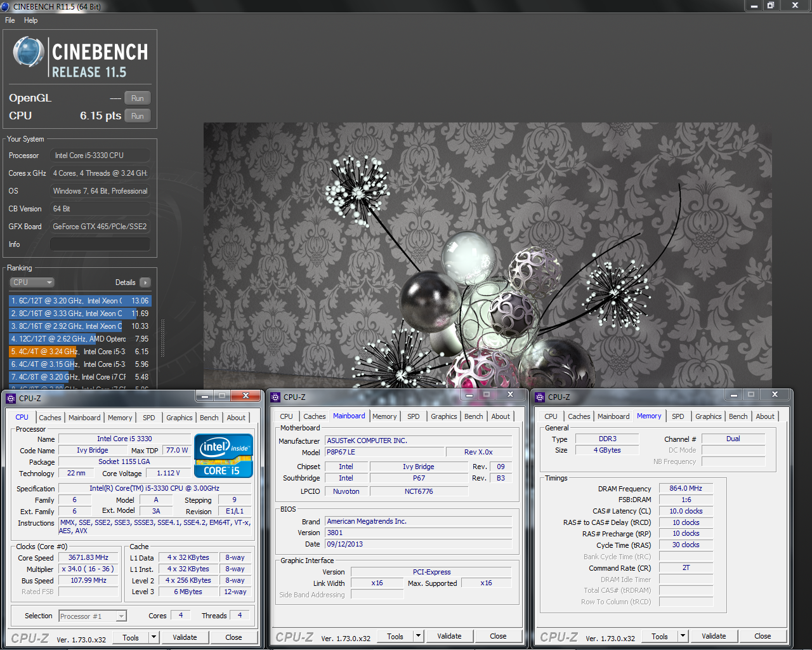This screenshot has width=812, height=650.
Task: Select highlighted ranking row 4C/4T @ 3.24 GHz
Action: coord(80,352)
